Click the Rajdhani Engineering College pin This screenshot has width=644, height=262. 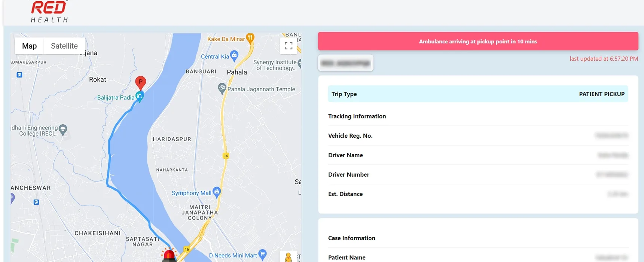click(x=63, y=130)
